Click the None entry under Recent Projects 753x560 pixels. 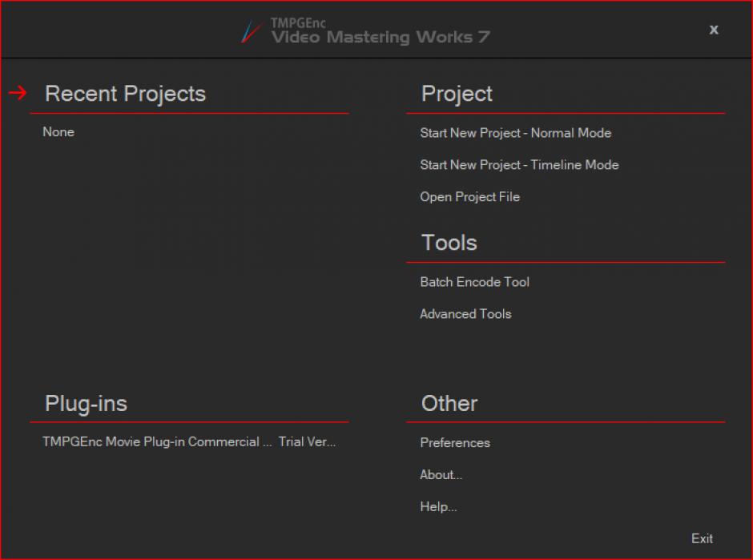coord(58,132)
